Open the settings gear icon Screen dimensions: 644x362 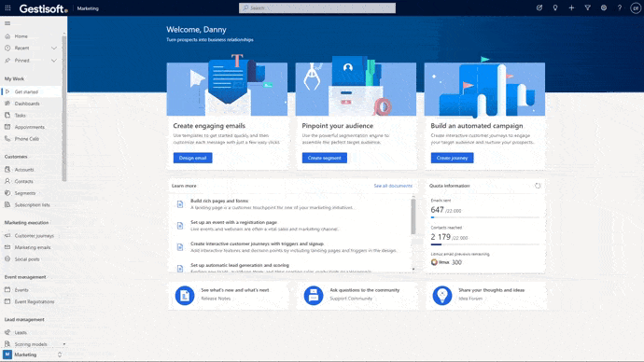point(603,7)
